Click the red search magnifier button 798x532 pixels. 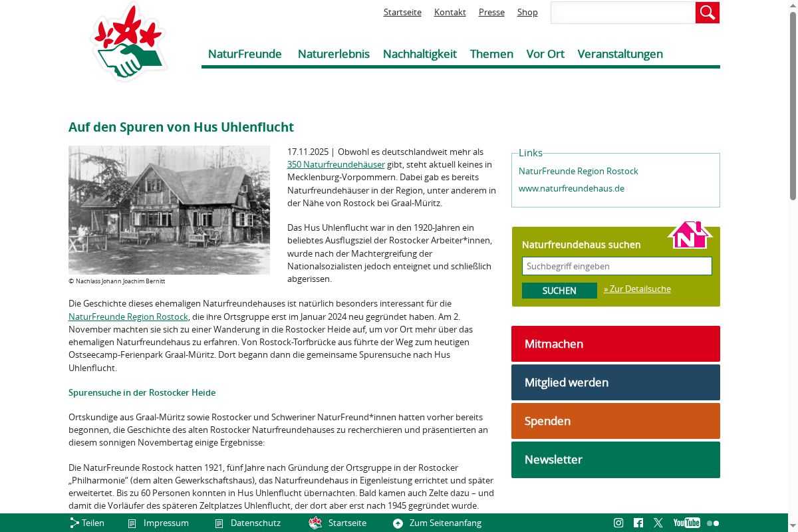(x=707, y=13)
